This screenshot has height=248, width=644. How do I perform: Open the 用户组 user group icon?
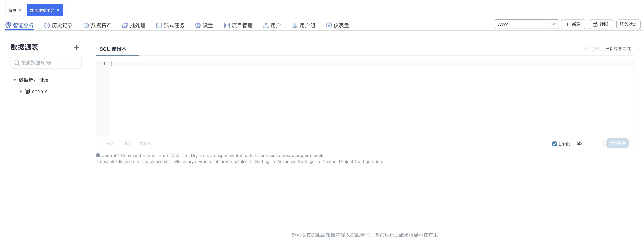coord(295,25)
